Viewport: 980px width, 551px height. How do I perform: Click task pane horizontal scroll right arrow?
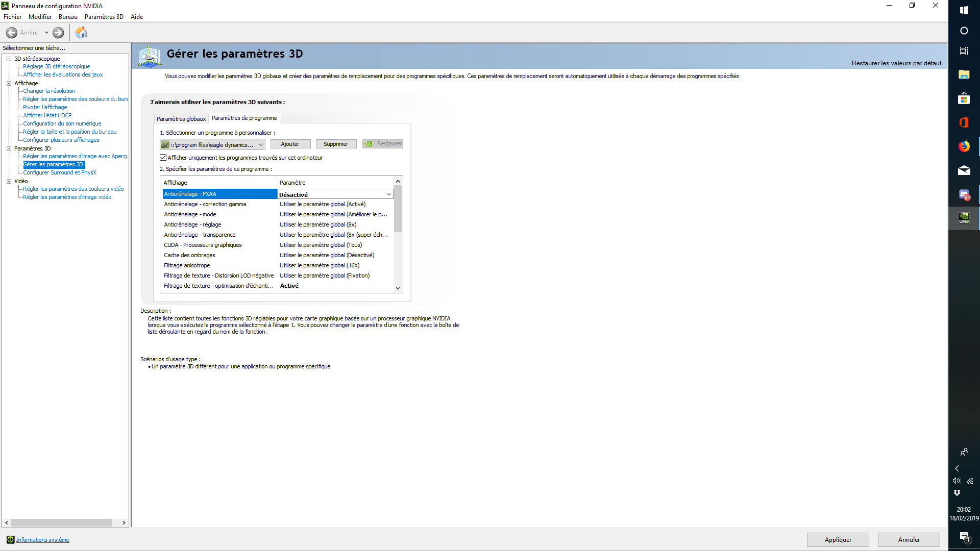point(124,523)
